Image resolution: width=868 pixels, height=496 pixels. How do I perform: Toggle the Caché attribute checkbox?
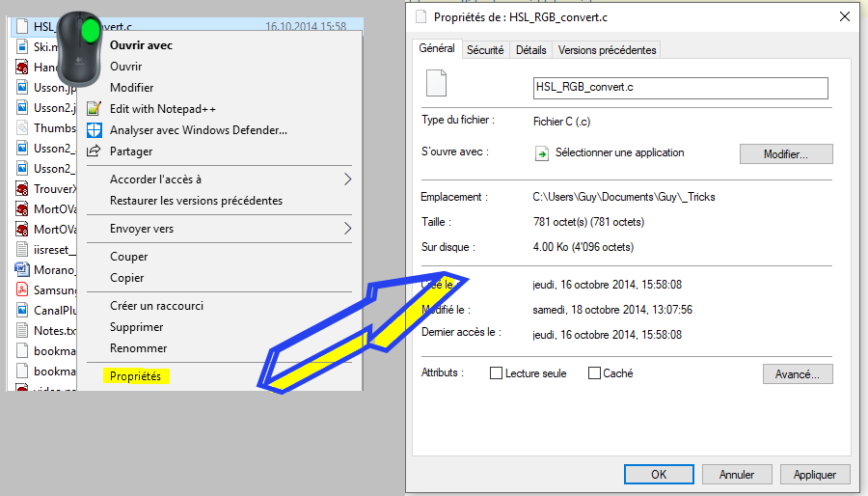[594, 373]
